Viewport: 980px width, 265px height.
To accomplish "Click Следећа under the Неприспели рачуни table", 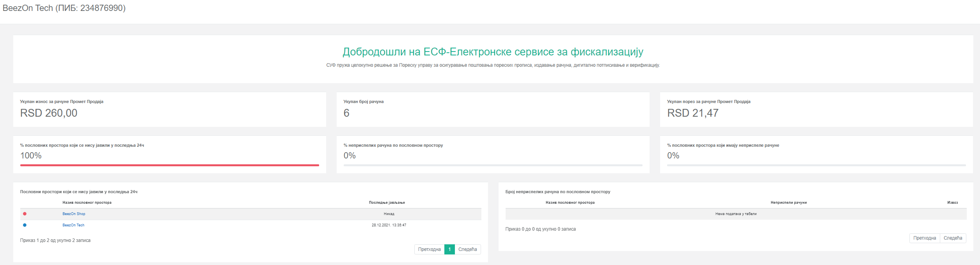I will point(953,238).
